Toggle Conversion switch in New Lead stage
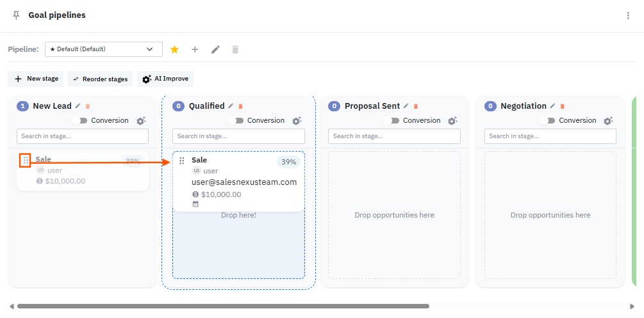 (80, 120)
